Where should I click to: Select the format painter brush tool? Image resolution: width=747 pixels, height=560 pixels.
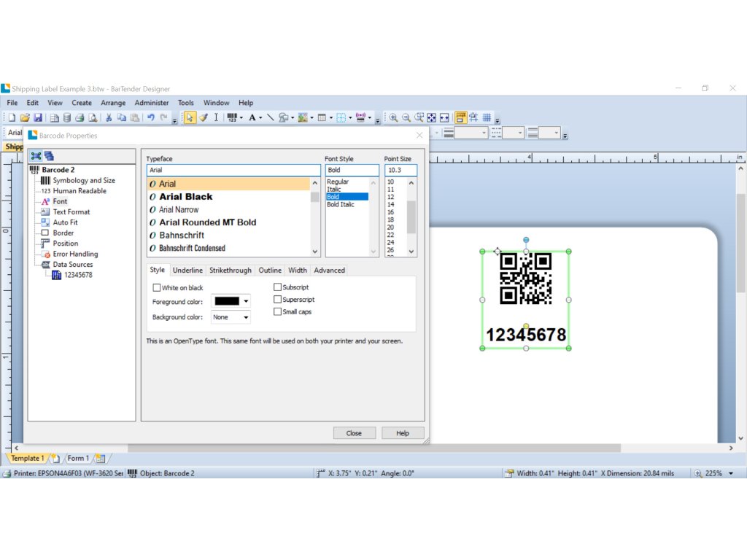204,117
